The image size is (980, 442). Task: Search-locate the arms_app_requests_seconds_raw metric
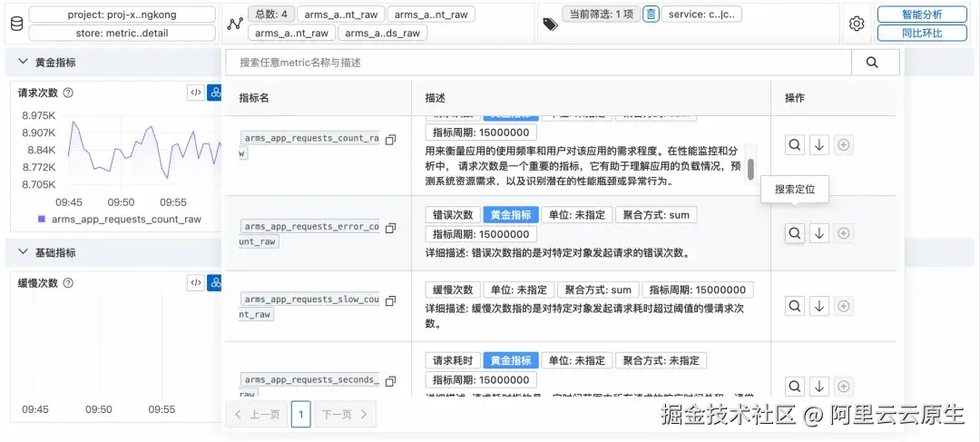794,387
